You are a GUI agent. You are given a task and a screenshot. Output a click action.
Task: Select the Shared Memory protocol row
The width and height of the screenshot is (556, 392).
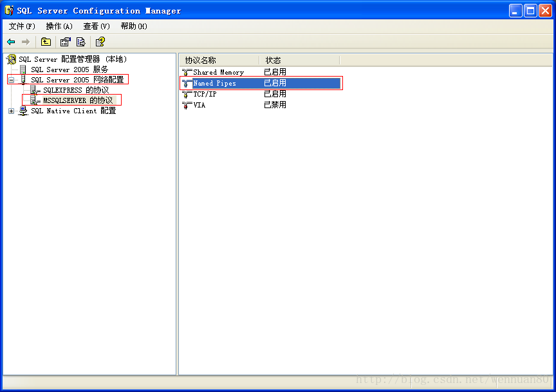261,72
